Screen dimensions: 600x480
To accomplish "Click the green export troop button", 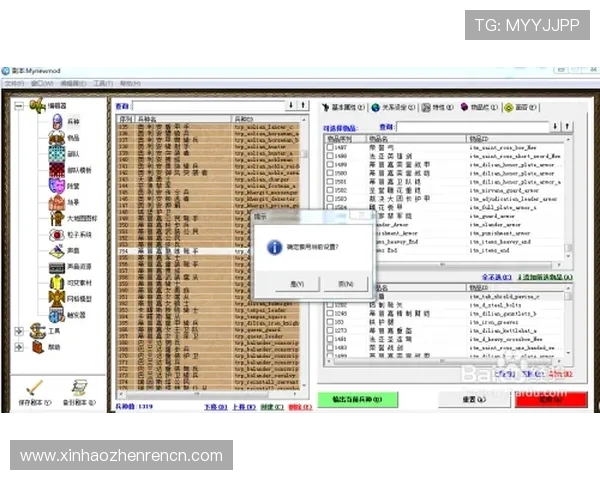I will pyautogui.click(x=357, y=400).
